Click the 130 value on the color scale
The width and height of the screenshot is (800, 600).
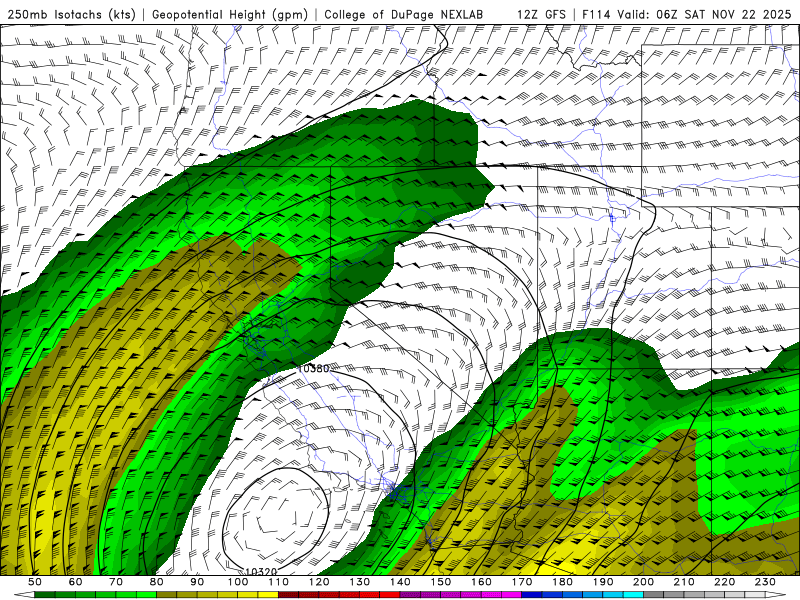tap(360, 582)
